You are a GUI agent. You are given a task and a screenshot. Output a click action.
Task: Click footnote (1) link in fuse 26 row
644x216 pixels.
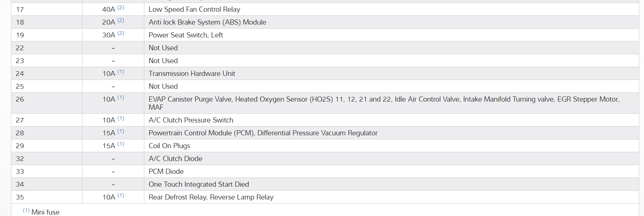[121, 98]
